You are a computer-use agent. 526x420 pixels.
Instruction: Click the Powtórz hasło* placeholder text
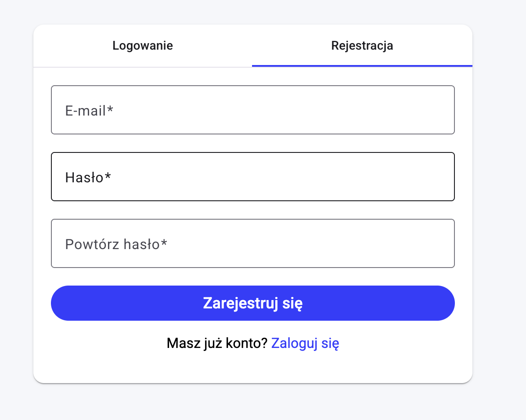coord(116,243)
